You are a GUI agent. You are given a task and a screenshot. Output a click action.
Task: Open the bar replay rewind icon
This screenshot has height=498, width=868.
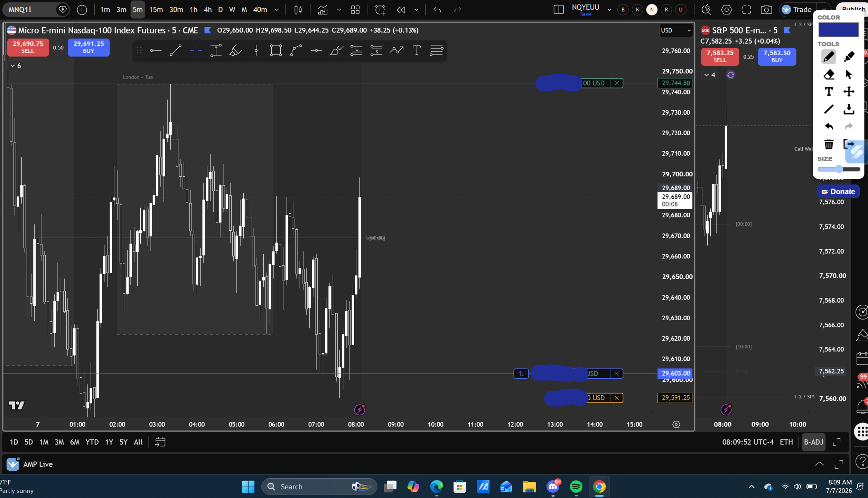coord(401,10)
